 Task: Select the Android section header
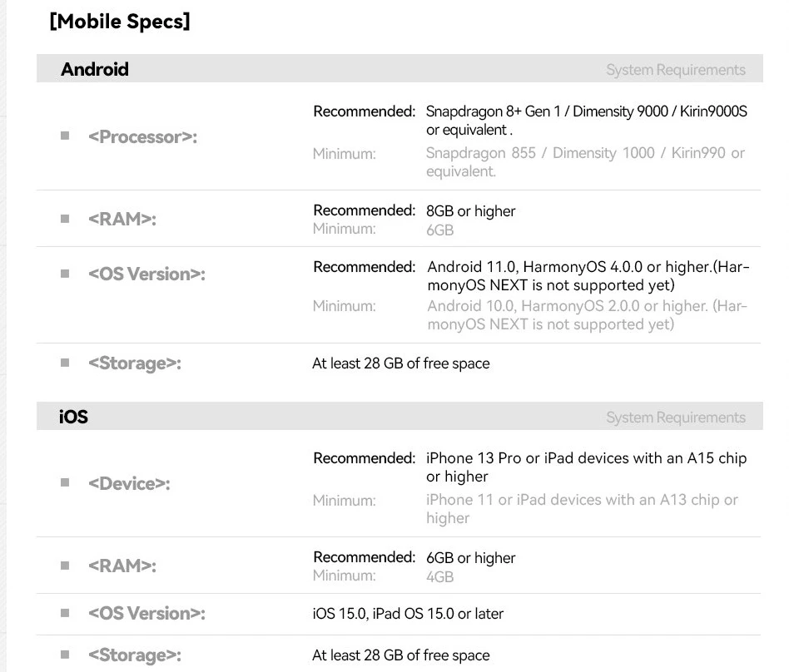click(95, 69)
